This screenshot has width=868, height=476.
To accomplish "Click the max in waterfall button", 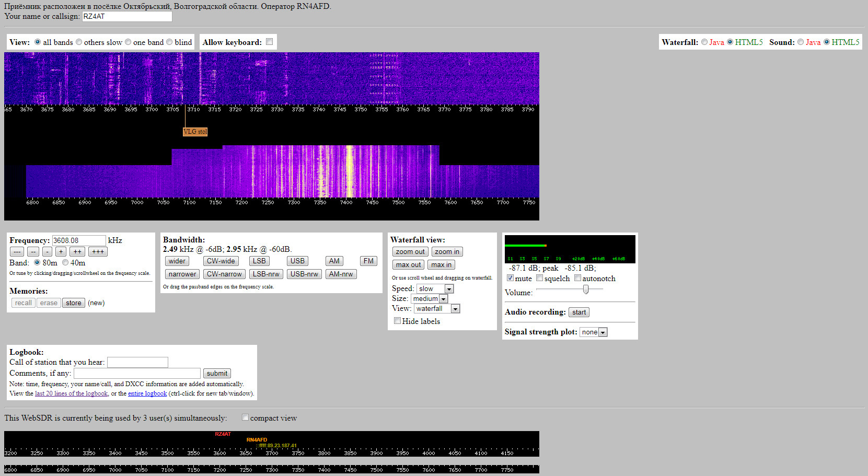I will click(x=442, y=265).
